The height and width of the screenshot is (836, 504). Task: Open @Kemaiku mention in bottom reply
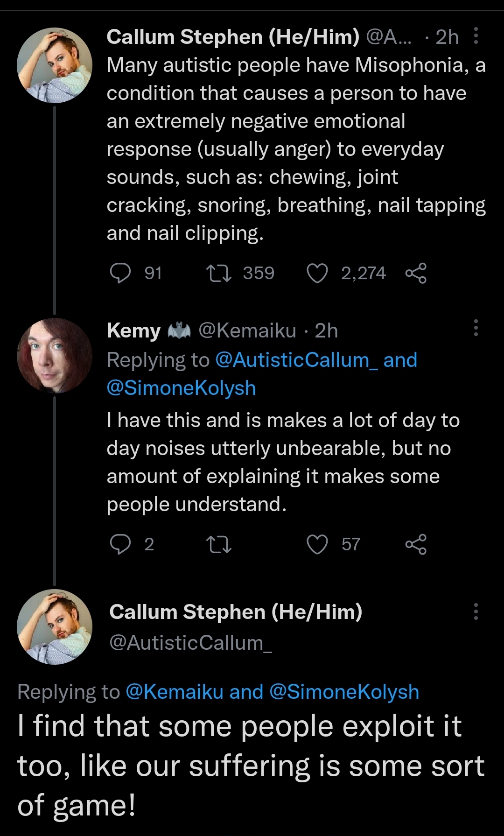click(175, 692)
